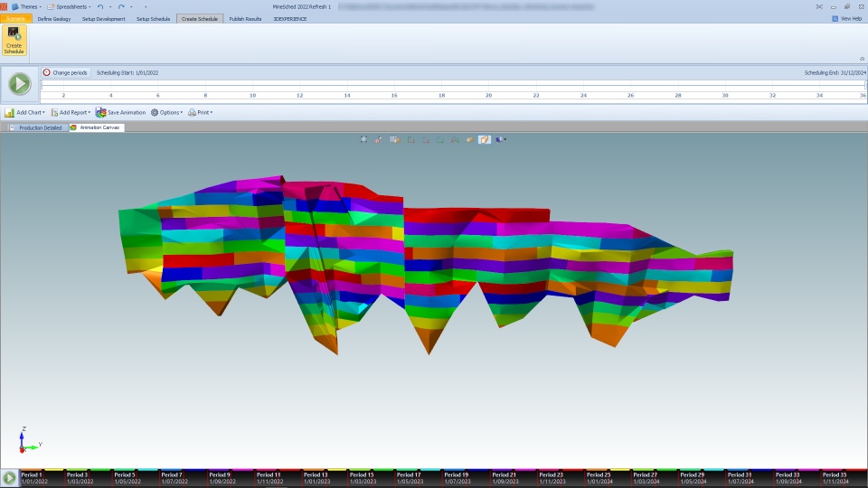Viewport: 868px width, 488px height.
Task: Click the Change periods button
Action: [x=65, y=72]
